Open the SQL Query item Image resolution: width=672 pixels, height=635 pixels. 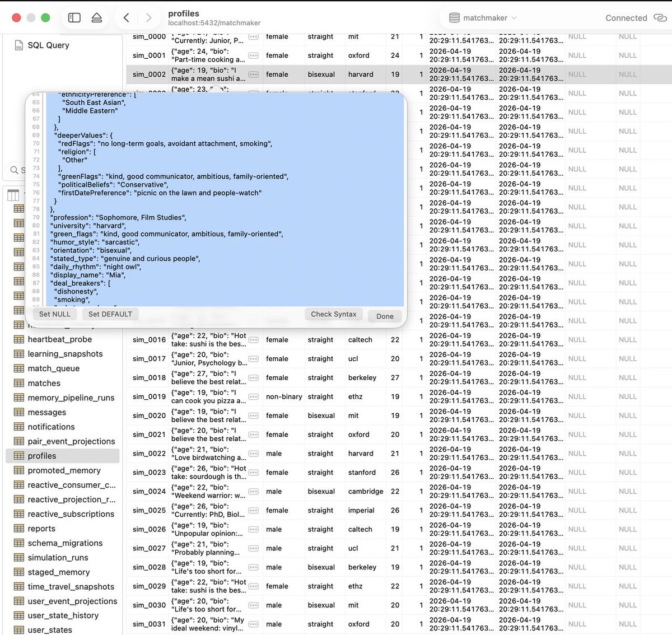coord(48,45)
